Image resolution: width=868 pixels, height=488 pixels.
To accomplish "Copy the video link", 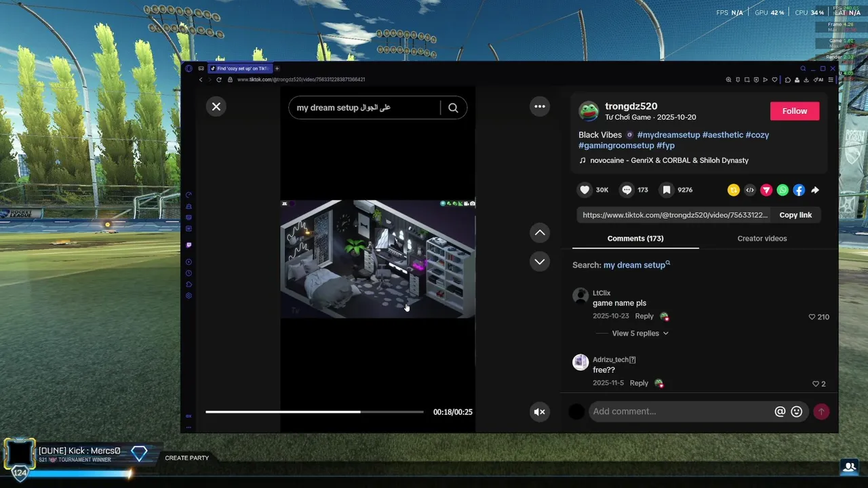I will coord(795,215).
